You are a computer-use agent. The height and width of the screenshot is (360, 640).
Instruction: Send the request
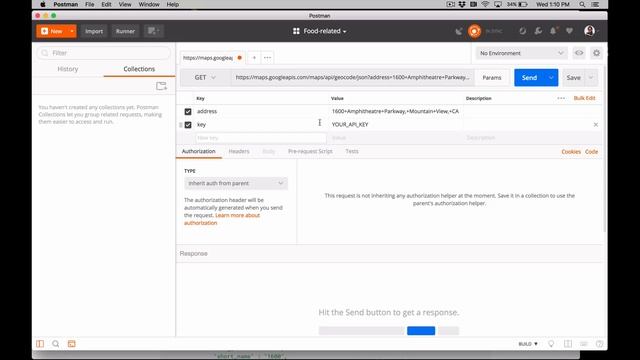529,78
